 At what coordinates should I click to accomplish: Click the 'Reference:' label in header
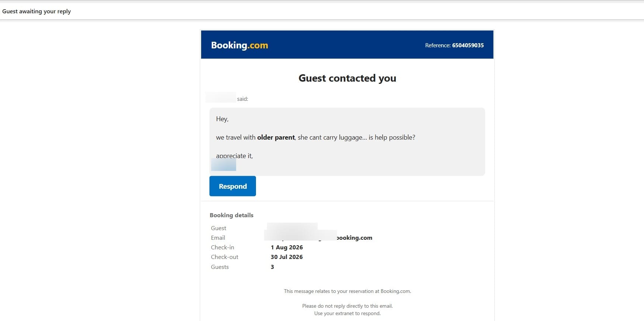[x=437, y=45]
